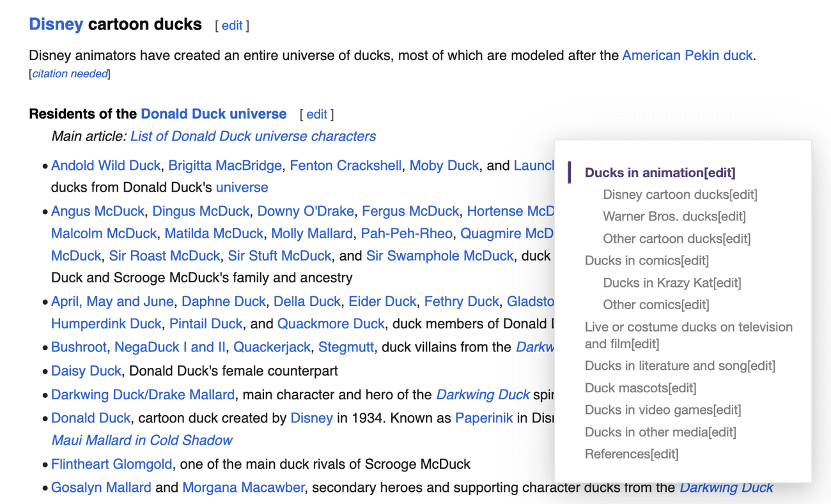Open the Scrooge McDuck relative Fergus McDuck

tap(410, 211)
